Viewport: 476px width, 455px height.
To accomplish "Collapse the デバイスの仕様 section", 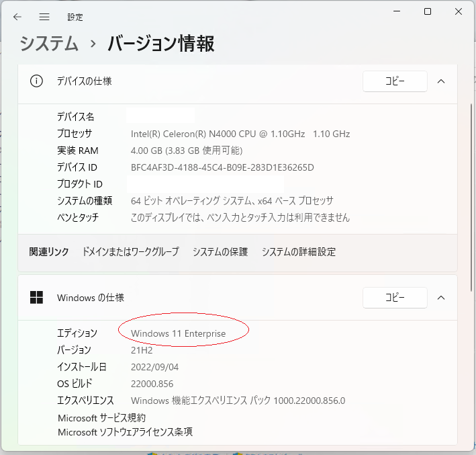I will pos(441,81).
